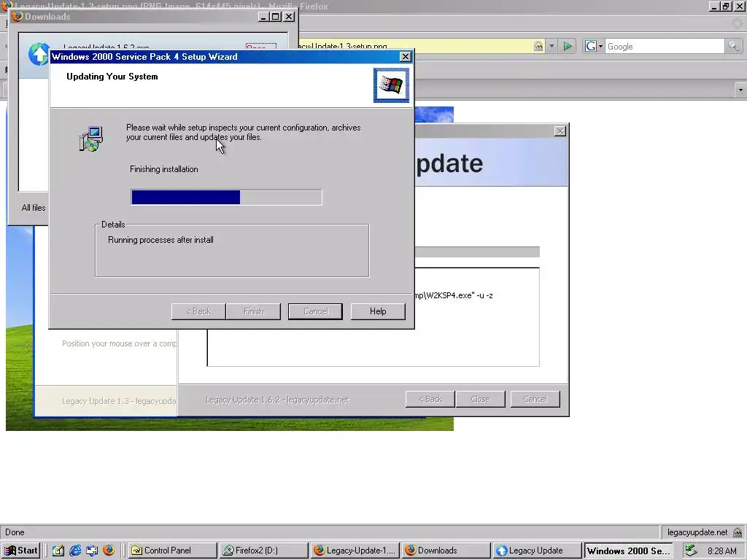
Task: Click the installation progress bar
Action: point(226,197)
